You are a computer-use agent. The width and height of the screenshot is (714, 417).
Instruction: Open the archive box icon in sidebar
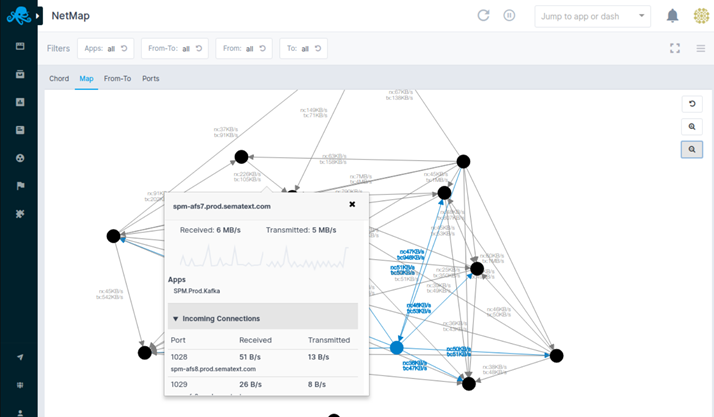click(x=20, y=74)
